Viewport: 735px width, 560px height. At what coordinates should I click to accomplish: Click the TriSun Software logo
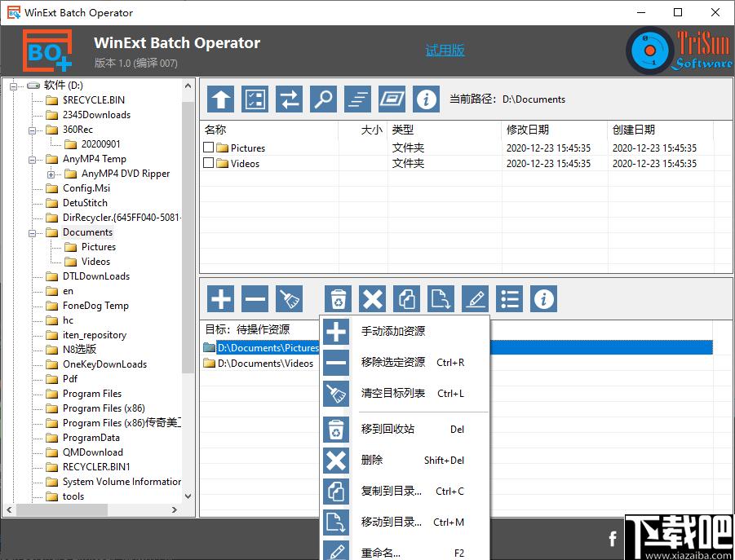(680, 50)
